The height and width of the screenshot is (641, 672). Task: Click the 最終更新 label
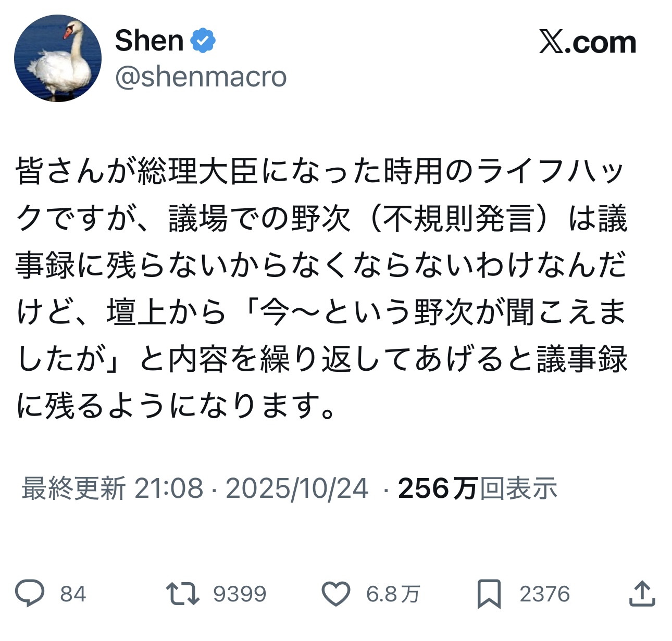point(73,488)
